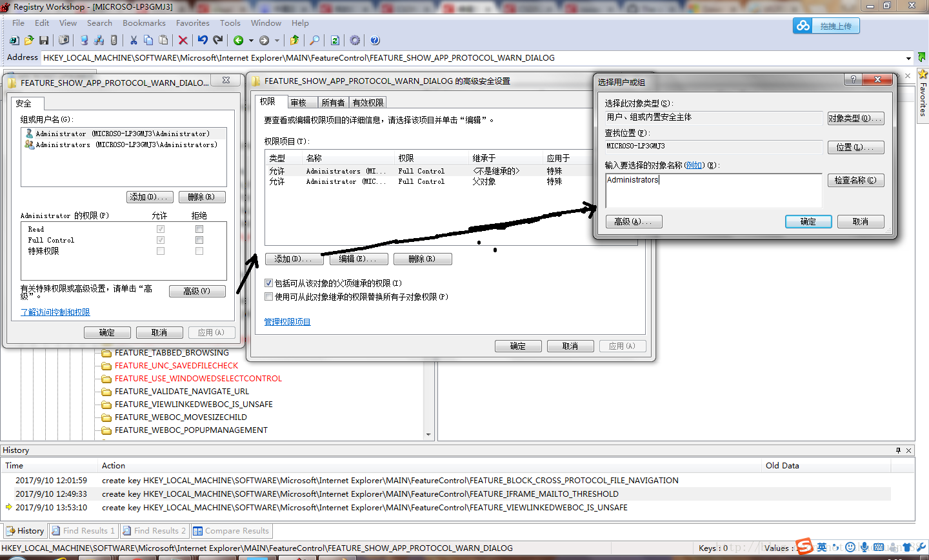
Task: Select FEATURE_VALIDATE_NAVIGATE_URL tree key
Action: coord(181,392)
